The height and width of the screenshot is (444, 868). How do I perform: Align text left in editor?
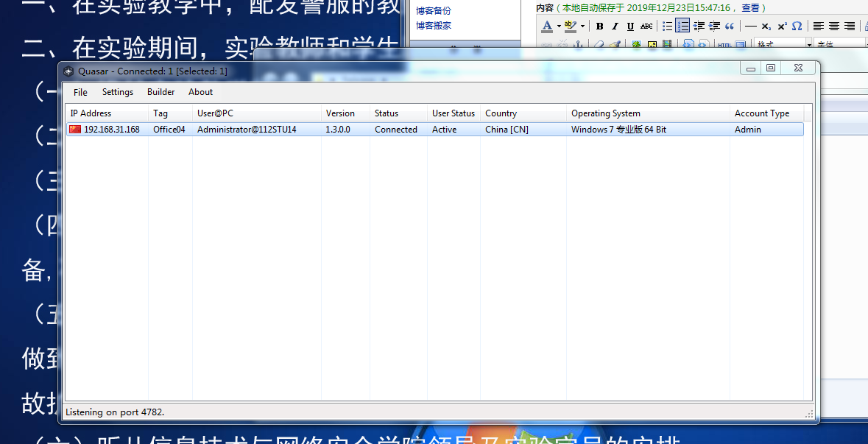pos(818,26)
